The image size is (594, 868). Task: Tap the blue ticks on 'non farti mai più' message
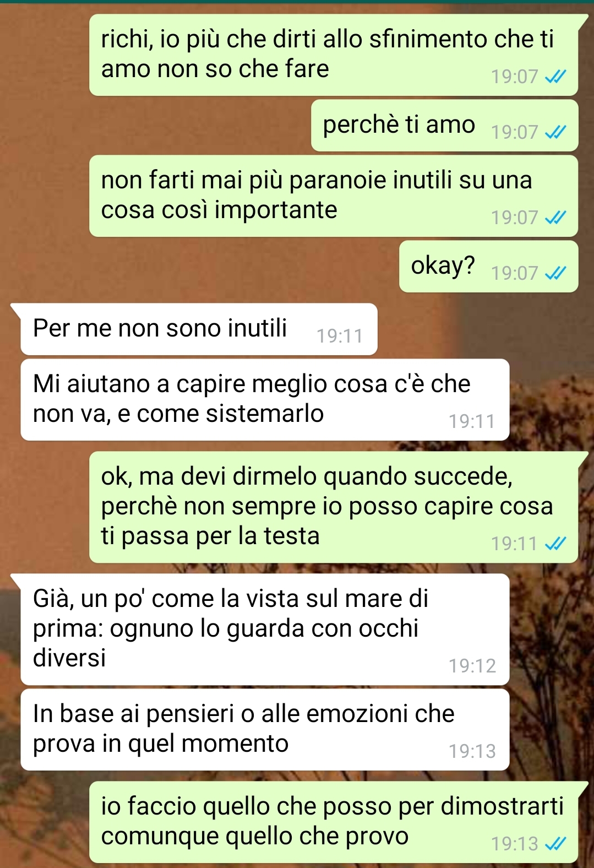coord(555,218)
